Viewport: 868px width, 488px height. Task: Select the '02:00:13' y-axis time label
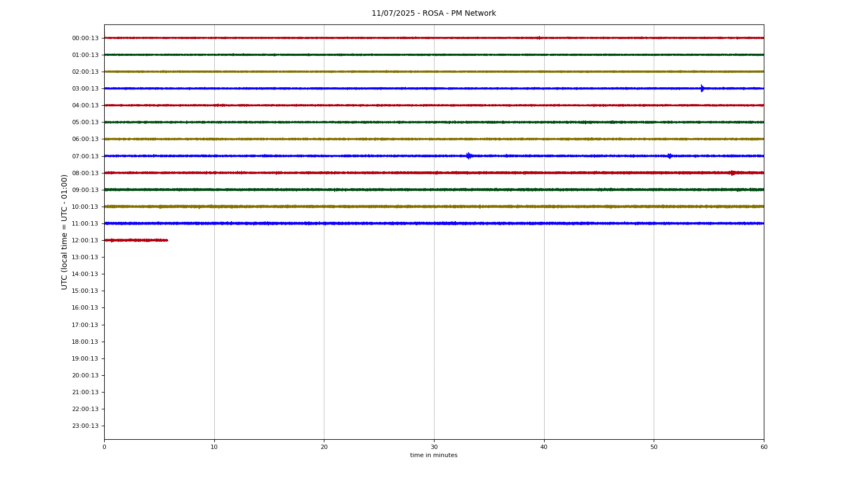(x=85, y=72)
